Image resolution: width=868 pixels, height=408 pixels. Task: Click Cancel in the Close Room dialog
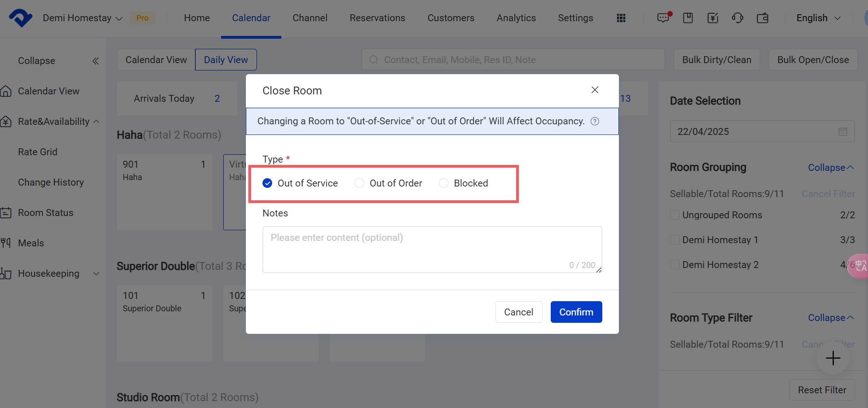coord(518,312)
